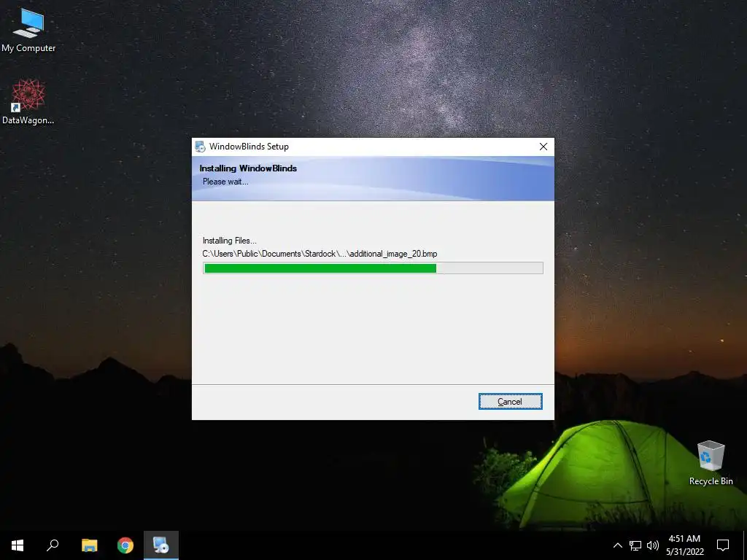Click the Show desktop strip at taskbar end
The width and height of the screenshot is (747, 560).
click(745, 545)
